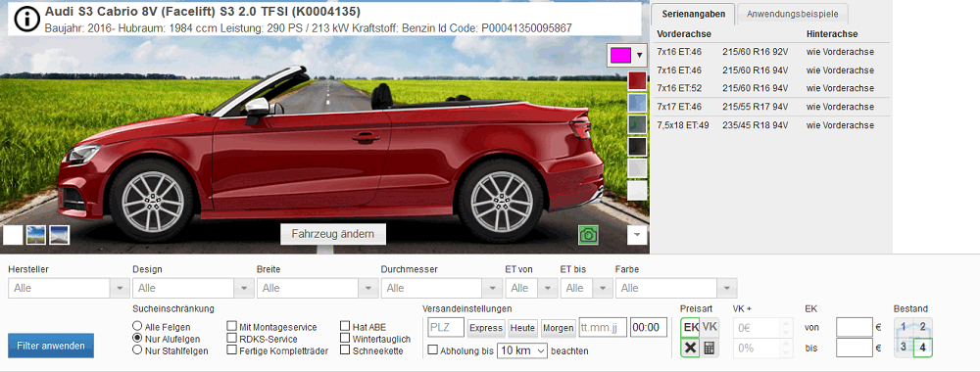Apply filters with Filter anwenden
Image resolution: width=980 pixels, height=372 pixels.
pos(51,346)
